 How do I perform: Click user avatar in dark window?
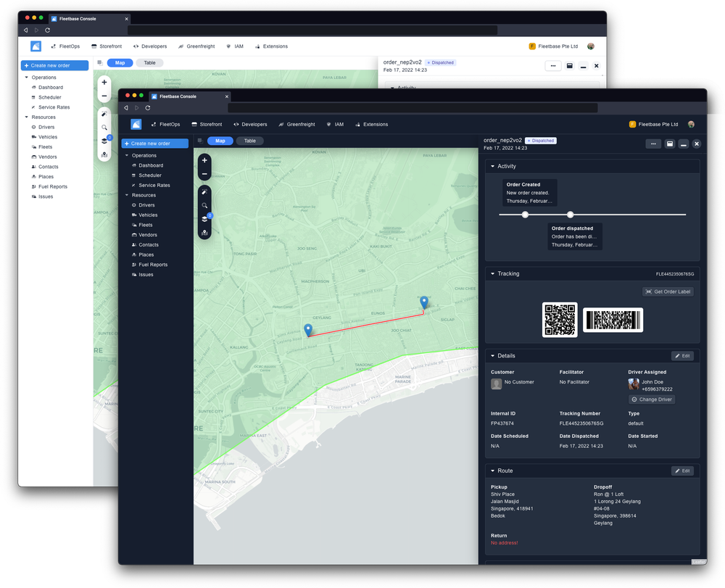[x=691, y=125]
